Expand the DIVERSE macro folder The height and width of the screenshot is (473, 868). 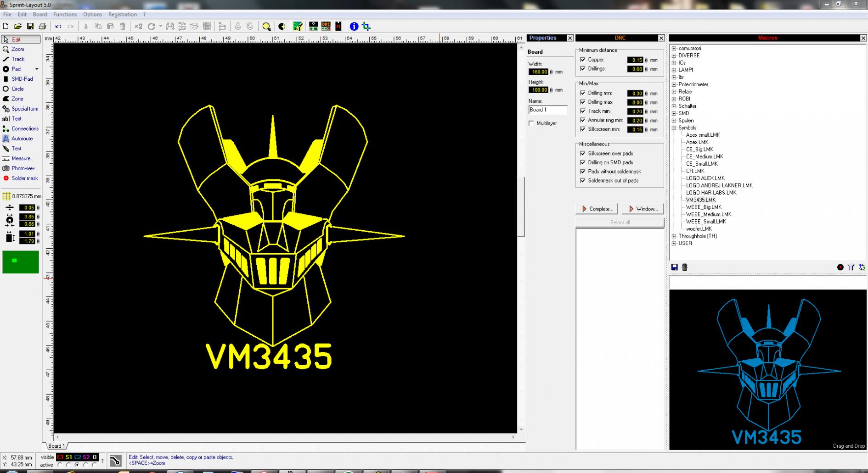tap(674, 56)
